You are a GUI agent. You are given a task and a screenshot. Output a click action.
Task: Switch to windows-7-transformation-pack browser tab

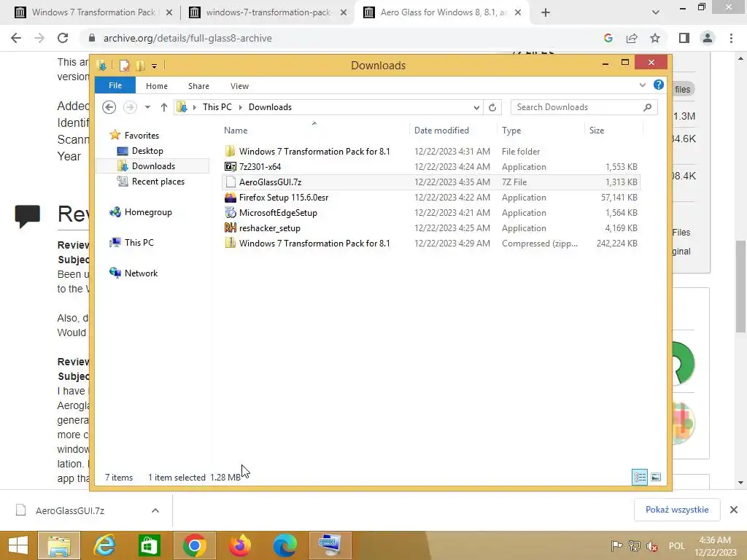coord(268,12)
